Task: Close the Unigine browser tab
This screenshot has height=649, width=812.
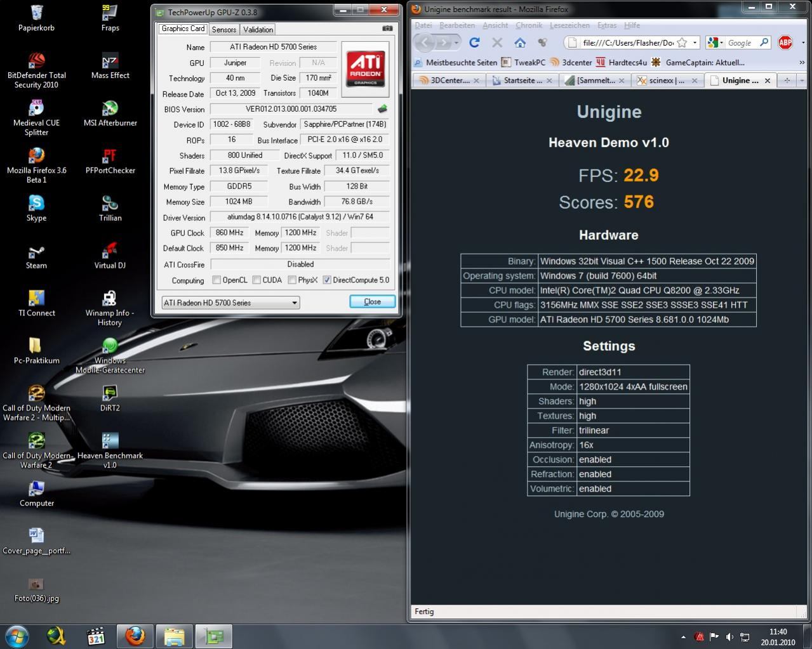Action: 768,81
